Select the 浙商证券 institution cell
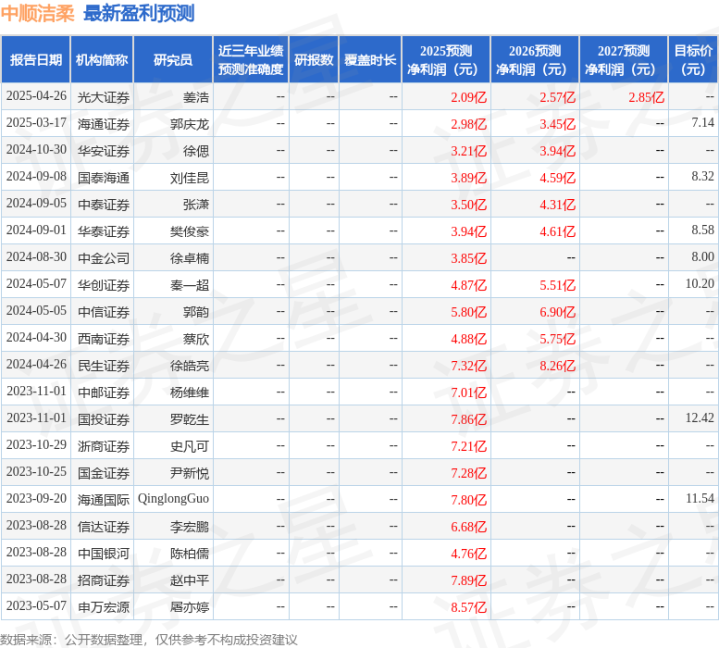The width and height of the screenshot is (719, 648). pos(103,446)
